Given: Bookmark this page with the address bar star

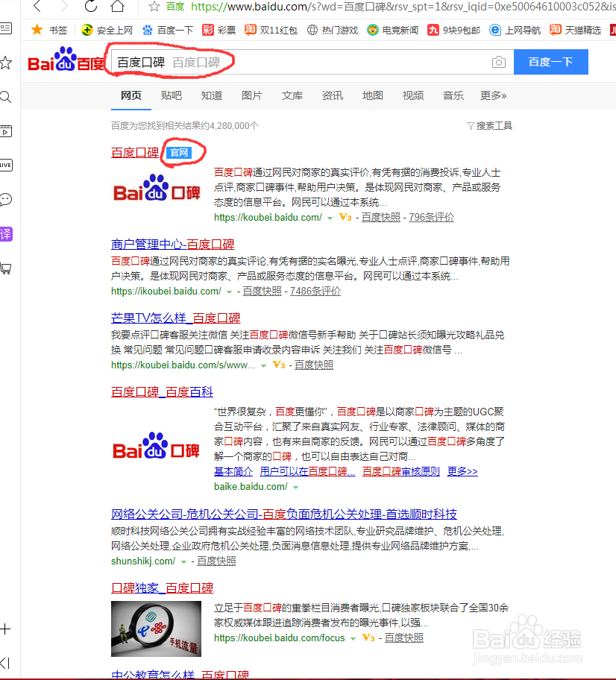Looking at the screenshot, I should pyautogui.click(x=154, y=7).
